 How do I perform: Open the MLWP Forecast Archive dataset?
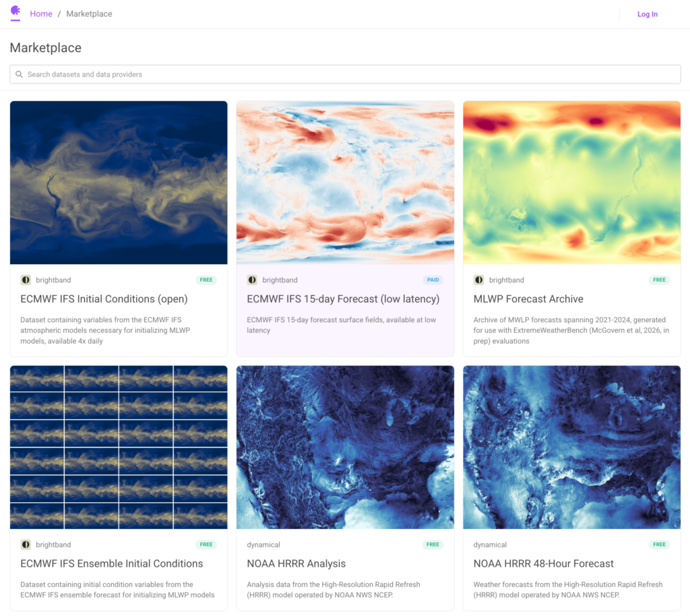[529, 299]
